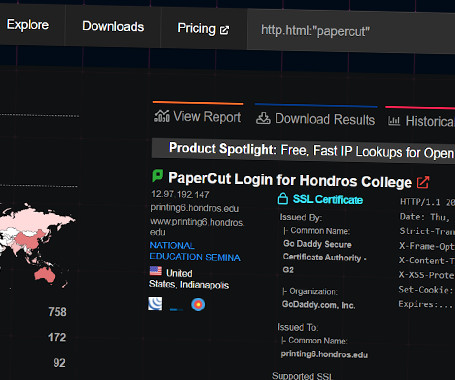
Task: Open the Pricing menu item
Action: pyautogui.click(x=196, y=28)
